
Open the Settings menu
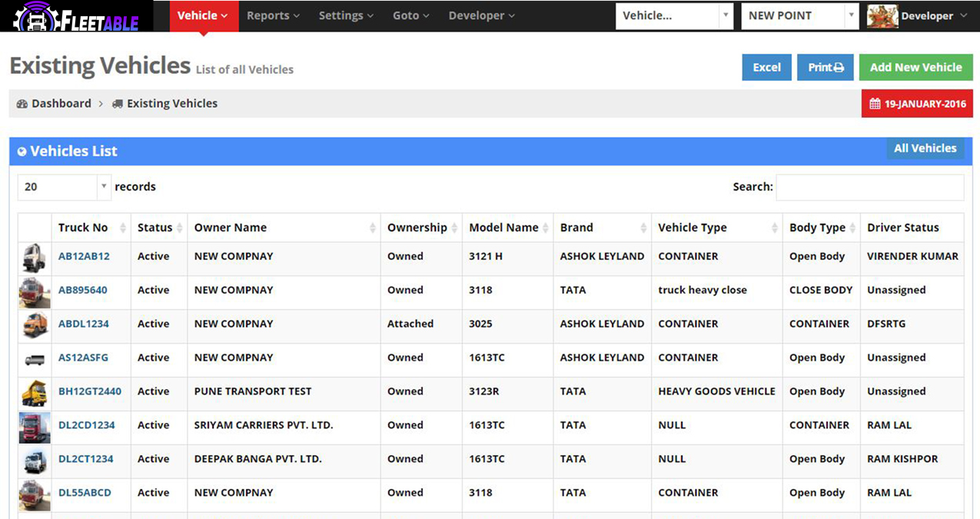[346, 16]
